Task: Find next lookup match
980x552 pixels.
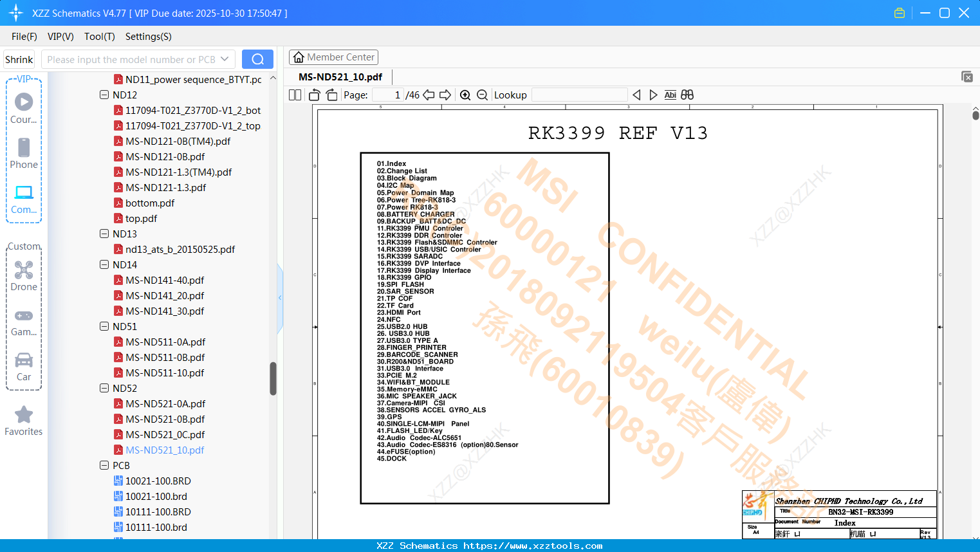Action: [653, 95]
